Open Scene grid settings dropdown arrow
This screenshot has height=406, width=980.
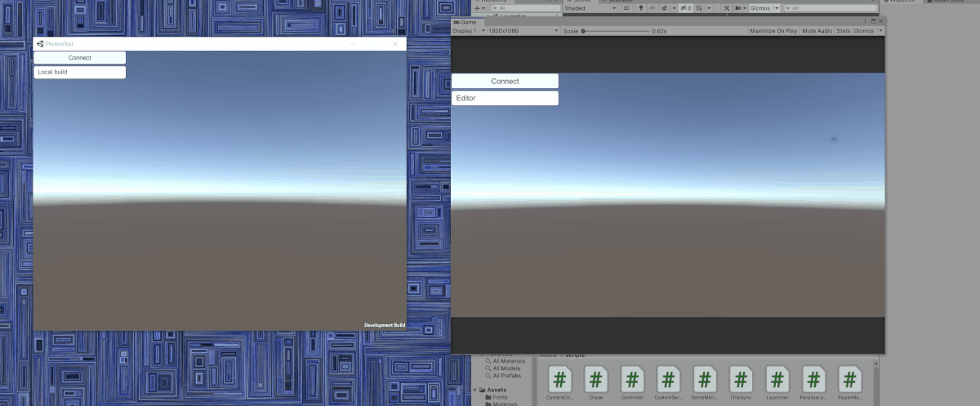(709, 8)
